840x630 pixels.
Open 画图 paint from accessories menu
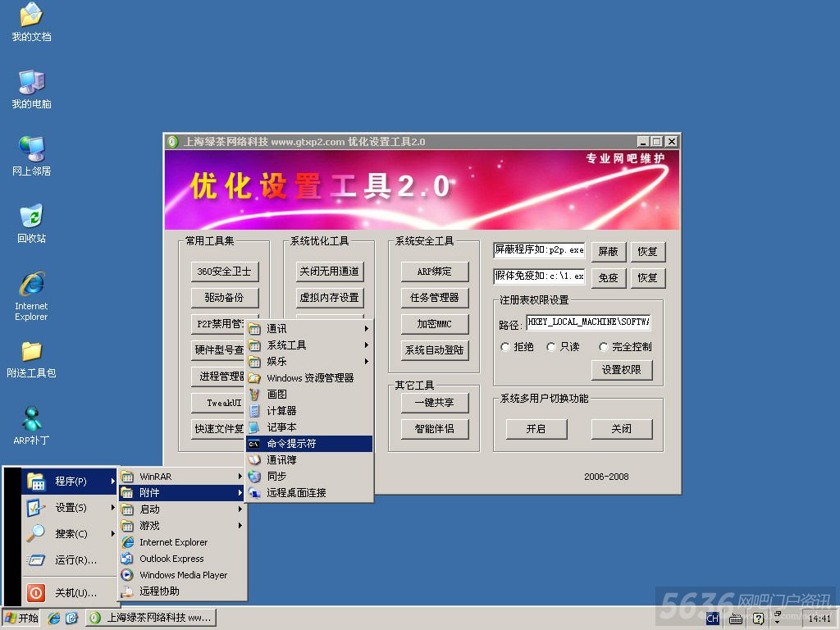tap(309, 395)
